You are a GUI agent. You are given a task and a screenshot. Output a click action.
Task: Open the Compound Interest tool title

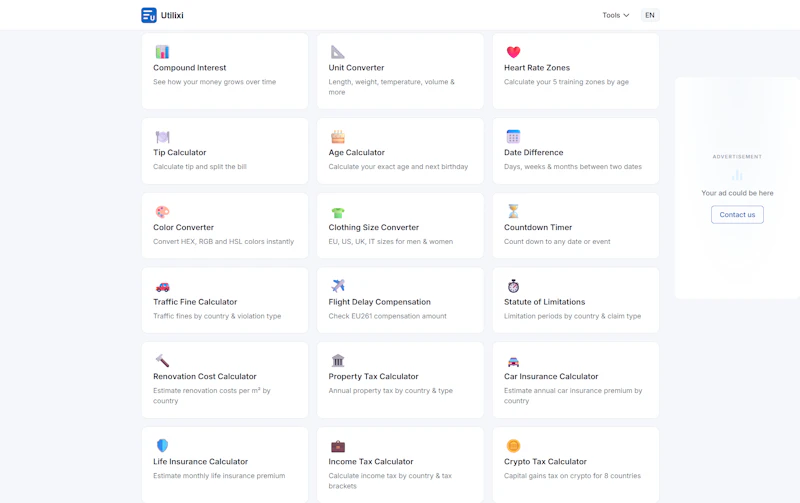189,67
